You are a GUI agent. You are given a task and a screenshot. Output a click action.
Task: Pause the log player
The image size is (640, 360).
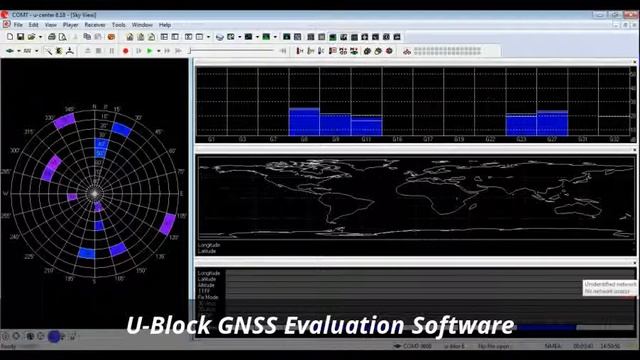(111, 51)
